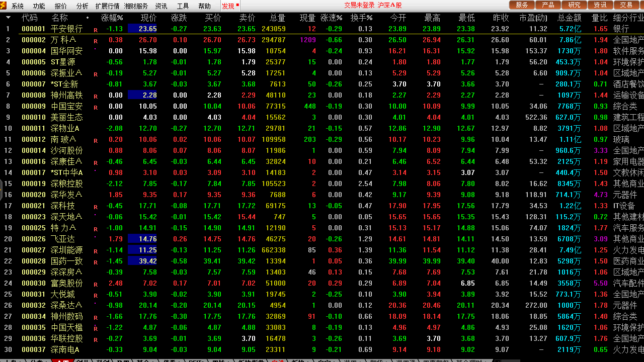Sort by 总量 column header
The width and height of the screenshot is (644, 362).
pyautogui.click(x=277, y=18)
